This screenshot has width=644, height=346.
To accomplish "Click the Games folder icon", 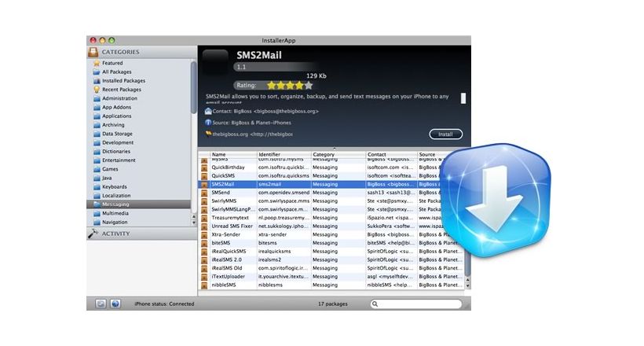I will (x=97, y=169).
